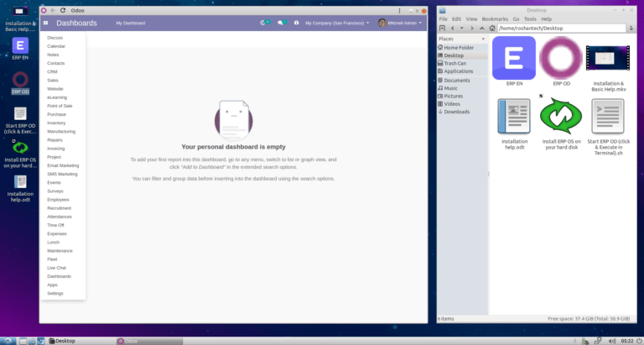The width and height of the screenshot is (644, 345).
Task: Open Settings from the apps menu
Action: coord(55,294)
